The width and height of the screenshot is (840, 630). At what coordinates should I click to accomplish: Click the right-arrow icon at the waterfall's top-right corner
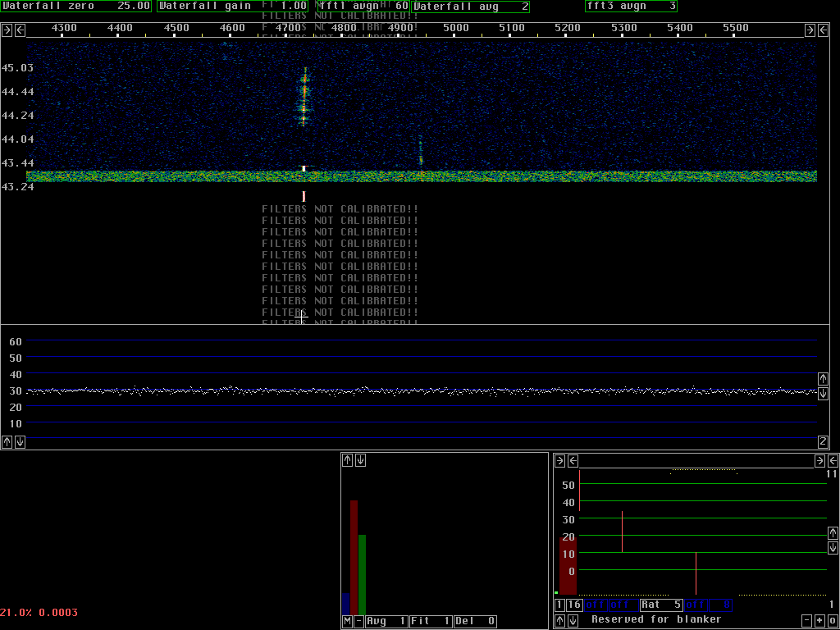(810, 30)
